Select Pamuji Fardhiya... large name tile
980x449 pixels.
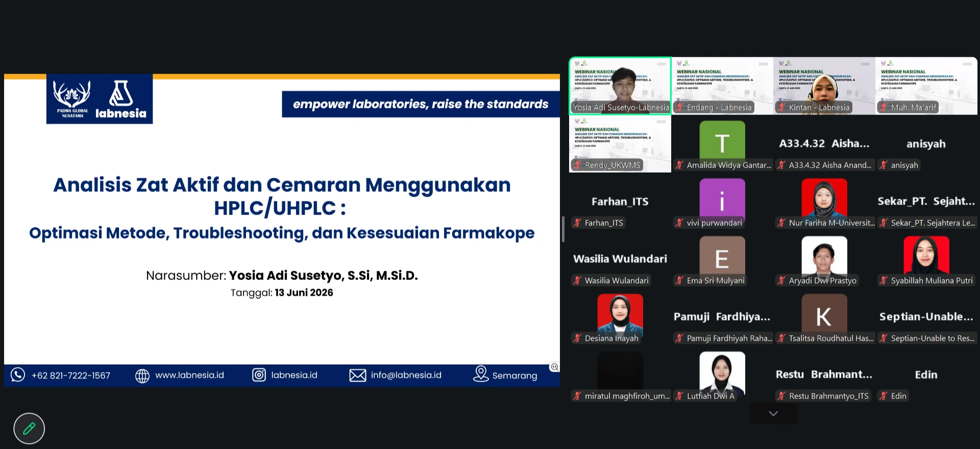coord(722,317)
